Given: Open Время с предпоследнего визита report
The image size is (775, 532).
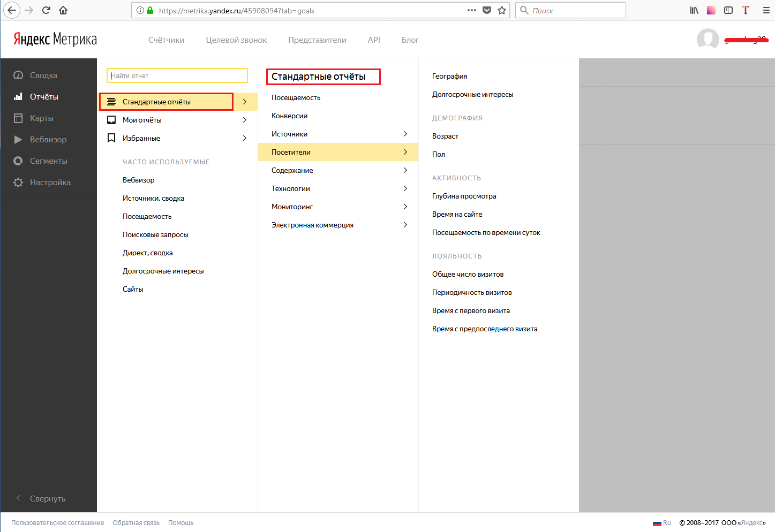Looking at the screenshot, I should click(x=485, y=329).
